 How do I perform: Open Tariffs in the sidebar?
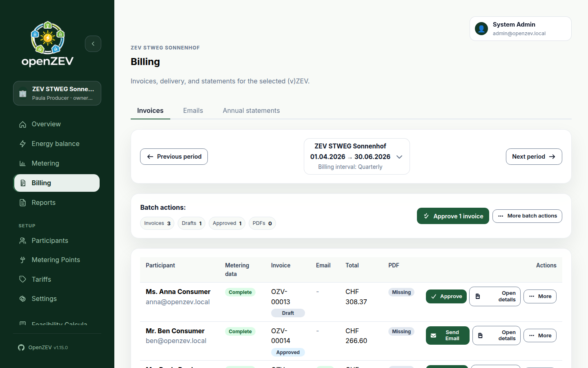pos(57,279)
